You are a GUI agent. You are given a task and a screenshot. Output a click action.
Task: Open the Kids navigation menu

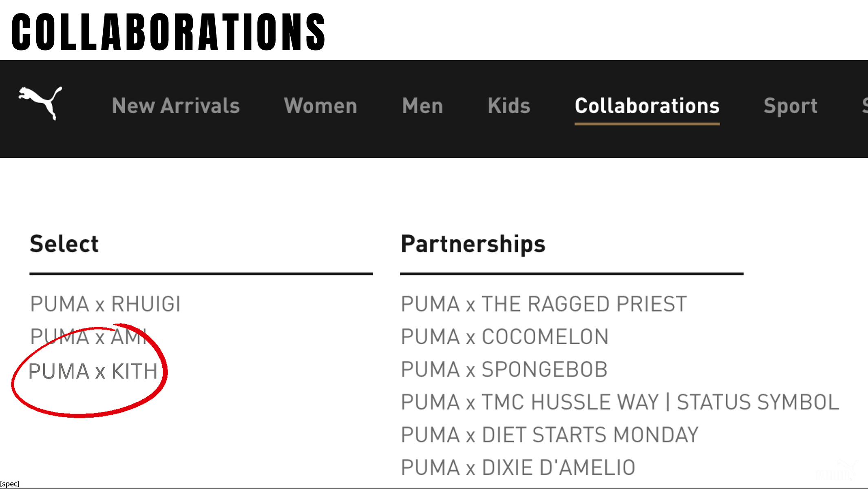point(509,106)
